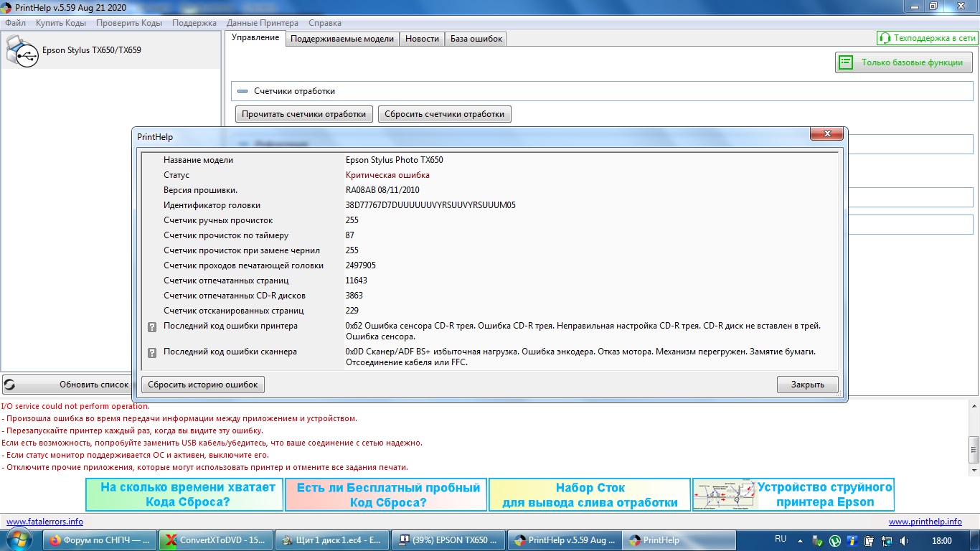Image resolution: width=980 pixels, height=551 pixels.
Task: Click the Счетчик прочисток при замене чернил label
Action: click(242, 250)
